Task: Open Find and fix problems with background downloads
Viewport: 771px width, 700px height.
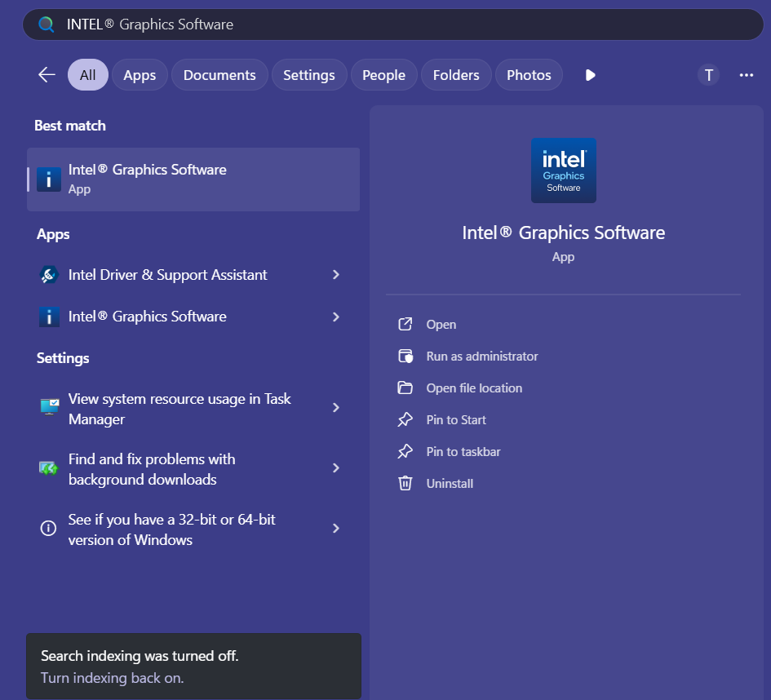Action: [152, 469]
